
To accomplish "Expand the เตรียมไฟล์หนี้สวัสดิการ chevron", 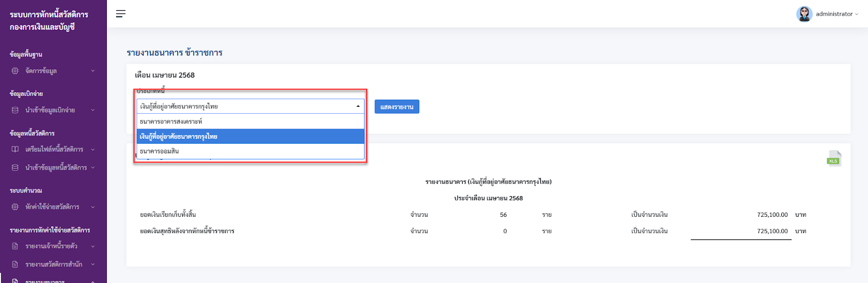I will tap(93, 149).
